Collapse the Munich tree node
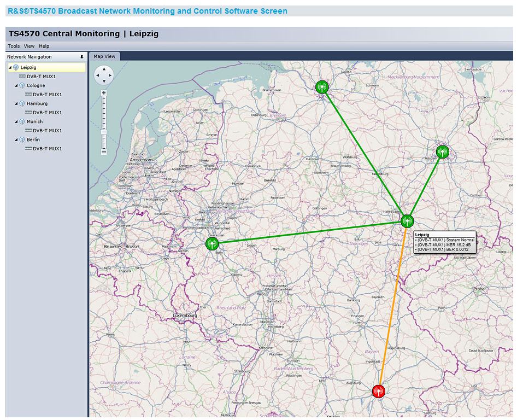Image resolution: width=517 pixels, height=420 pixels. coord(16,122)
